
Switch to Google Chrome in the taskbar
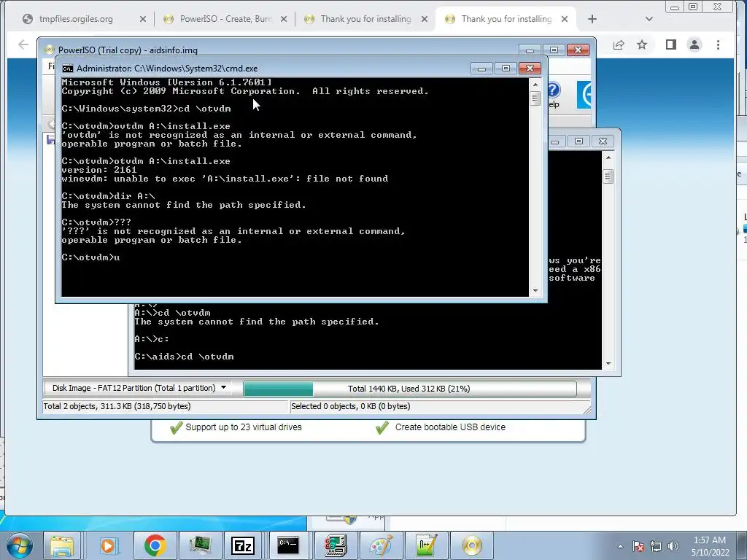[x=155, y=545]
